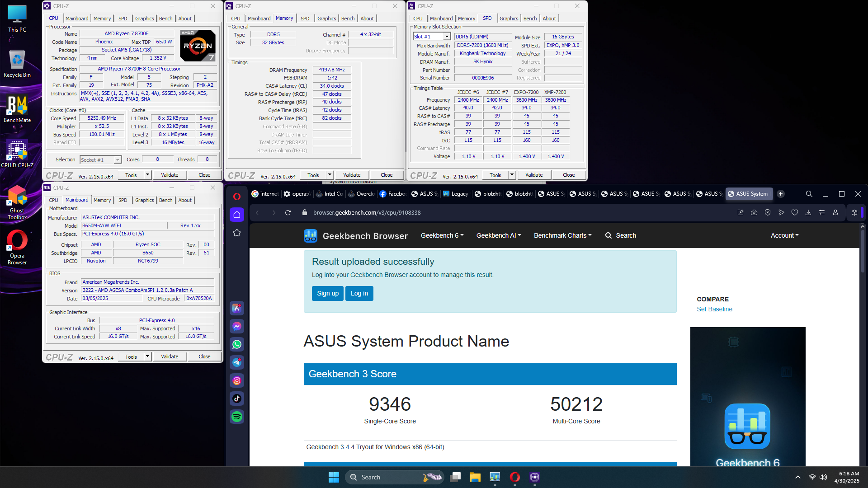Open Spotify in Opera sidebar
This screenshot has width=868, height=488.
click(x=236, y=417)
